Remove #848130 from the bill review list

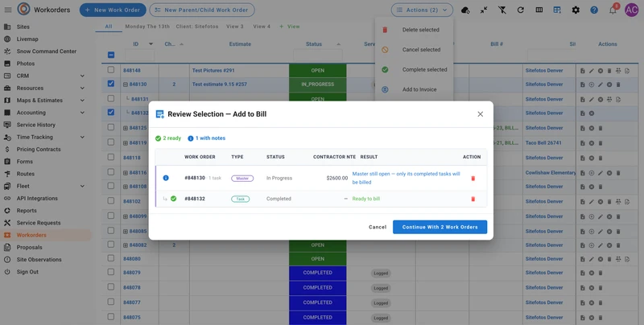pos(473,179)
